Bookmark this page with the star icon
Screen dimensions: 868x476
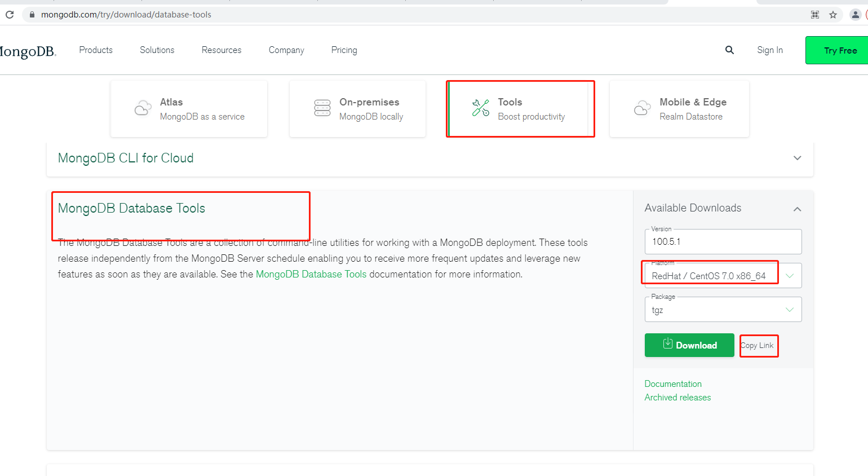[833, 15]
